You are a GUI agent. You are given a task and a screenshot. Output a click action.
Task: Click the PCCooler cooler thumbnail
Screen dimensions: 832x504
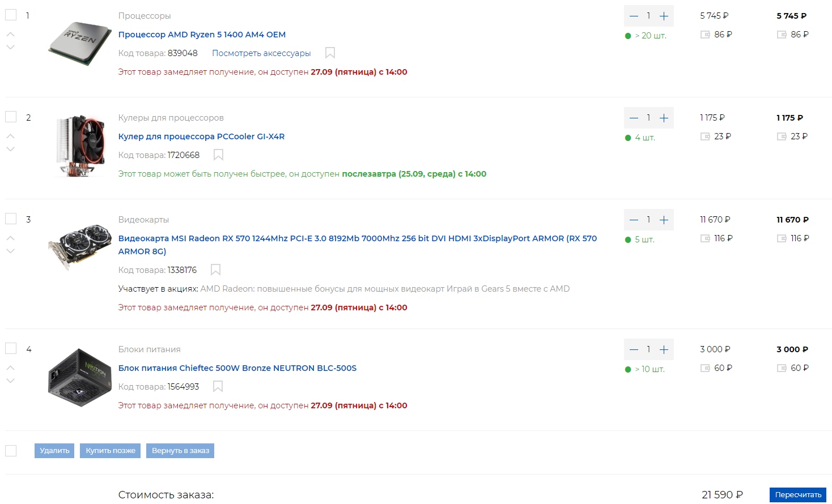(x=80, y=146)
